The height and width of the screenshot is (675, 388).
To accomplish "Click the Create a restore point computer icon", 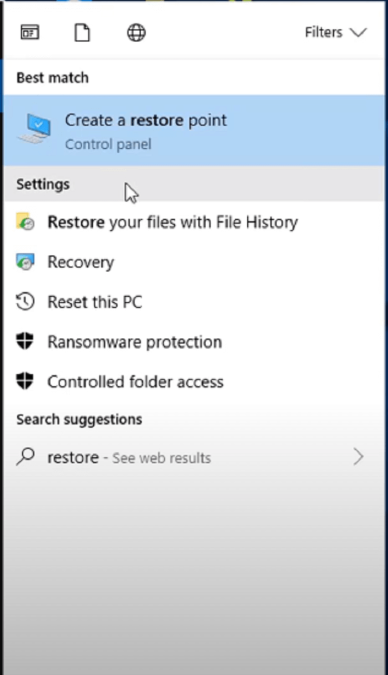I will coord(35,128).
